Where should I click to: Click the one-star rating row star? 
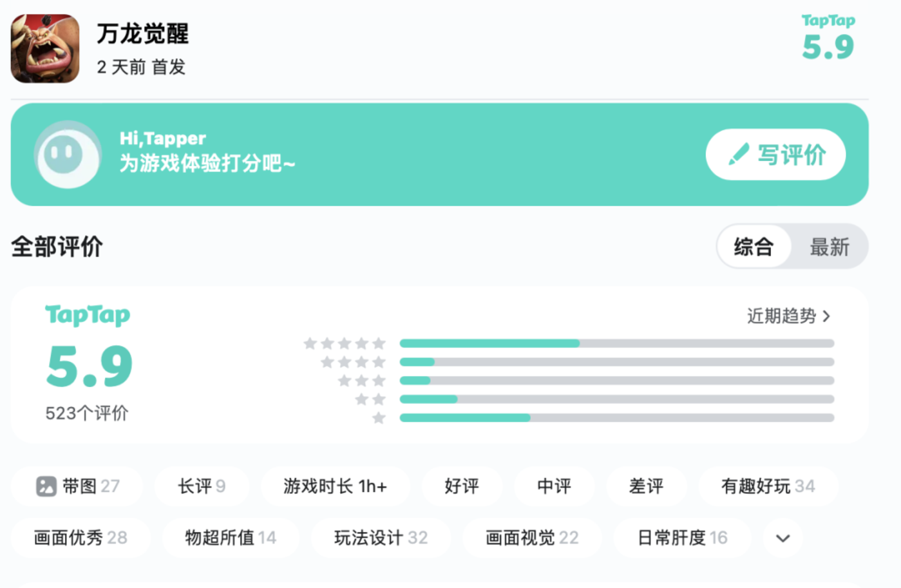click(x=379, y=418)
